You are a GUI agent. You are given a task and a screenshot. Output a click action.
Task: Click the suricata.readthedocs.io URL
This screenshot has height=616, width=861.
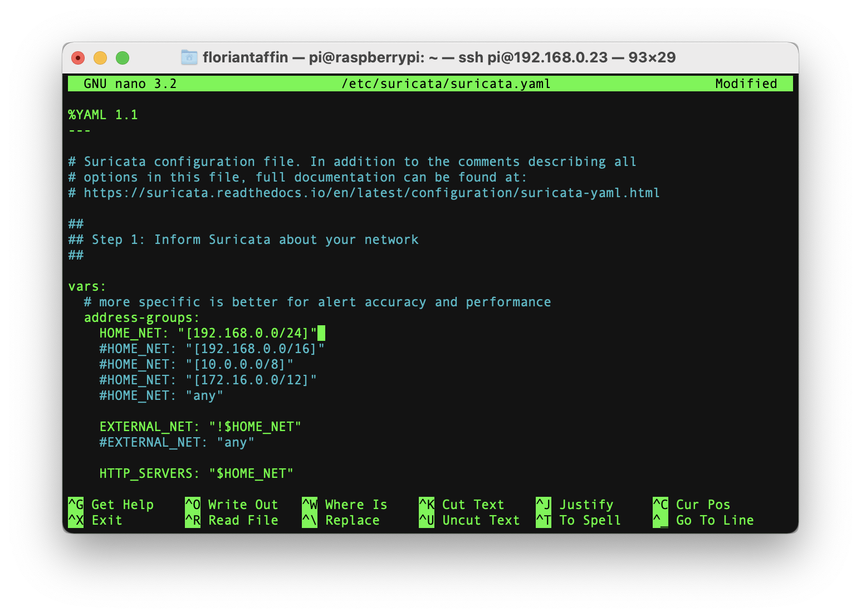click(372, 193)
